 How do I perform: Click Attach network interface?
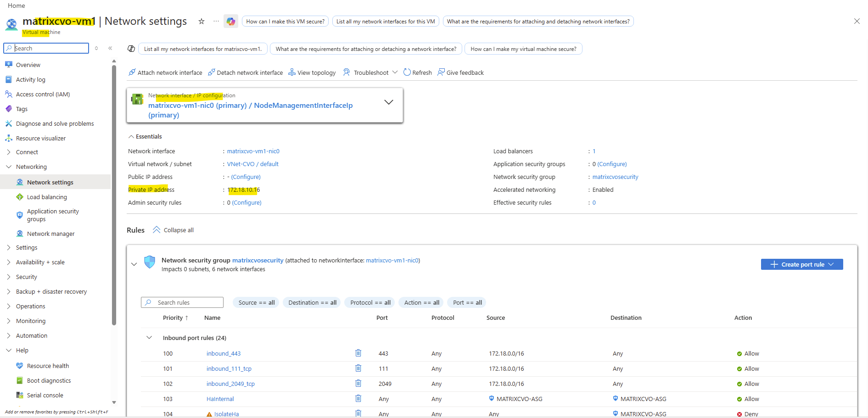(165, 72)
